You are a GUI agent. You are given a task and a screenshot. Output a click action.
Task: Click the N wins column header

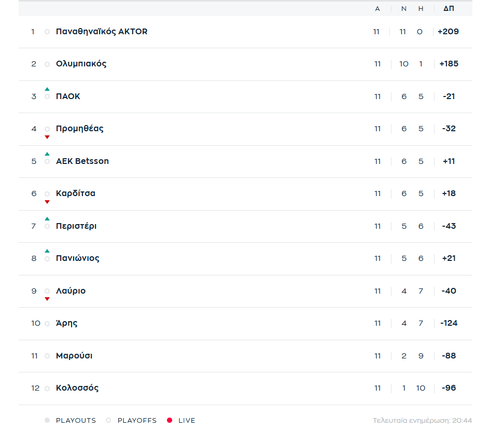pos(404,9)
